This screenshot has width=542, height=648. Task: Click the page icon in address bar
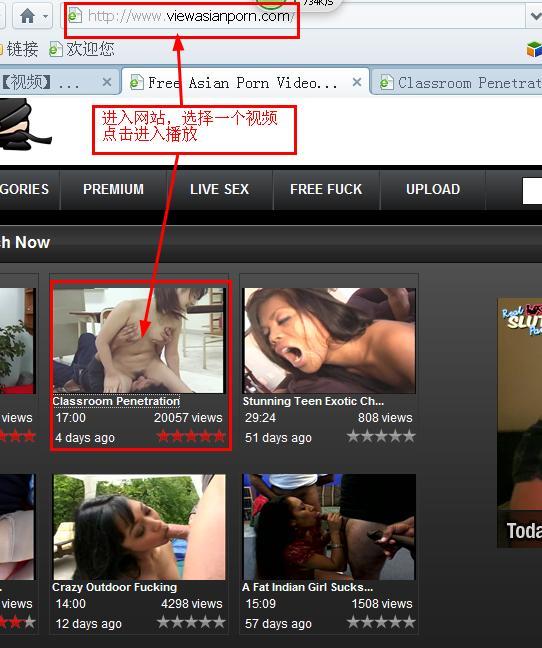[x=75, y=16]
